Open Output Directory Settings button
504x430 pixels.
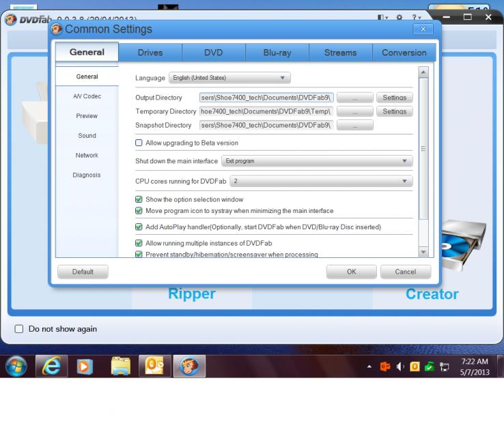(x=395, y=98)
